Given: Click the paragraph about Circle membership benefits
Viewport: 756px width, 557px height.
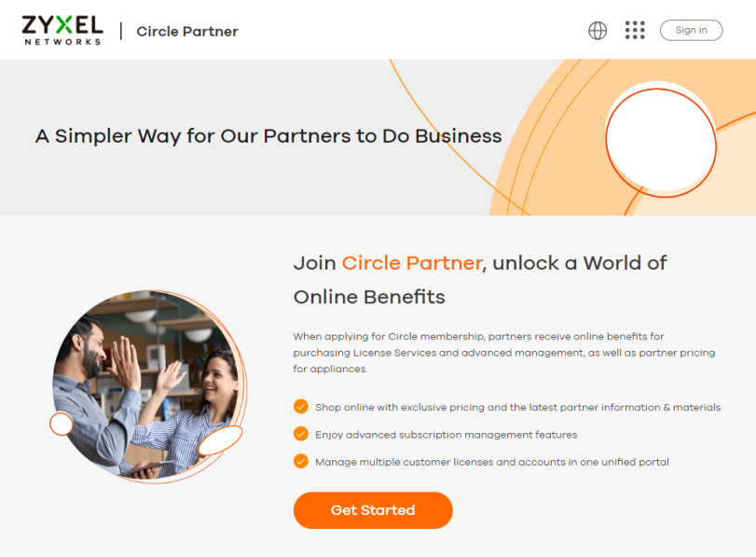Looking at the screenshot, I should [503, 353].
